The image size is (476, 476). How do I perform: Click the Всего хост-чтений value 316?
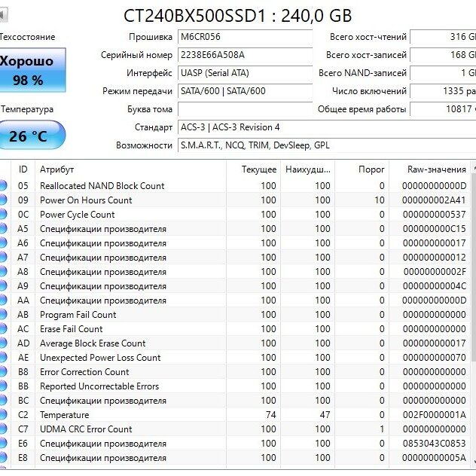coord(443,37)
